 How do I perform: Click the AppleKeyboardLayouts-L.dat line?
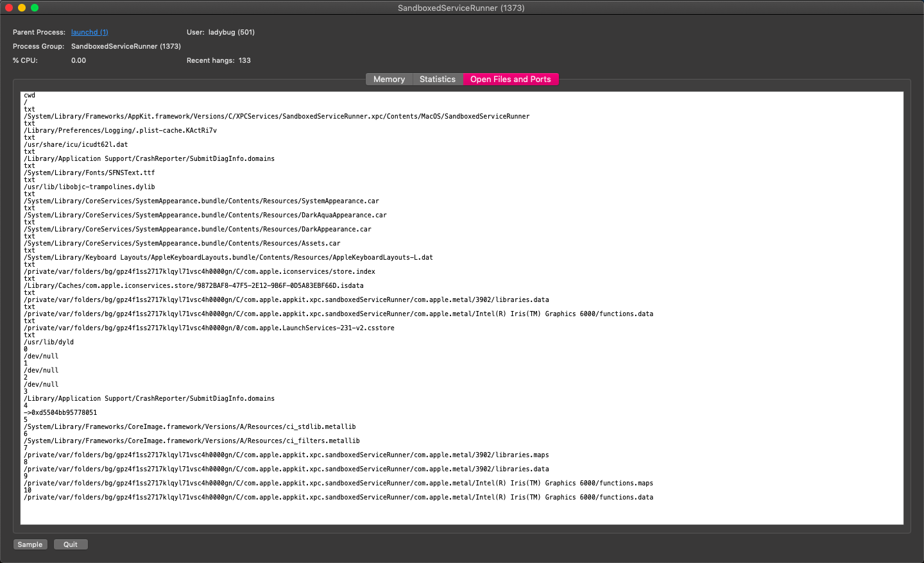tap(228, 258)
